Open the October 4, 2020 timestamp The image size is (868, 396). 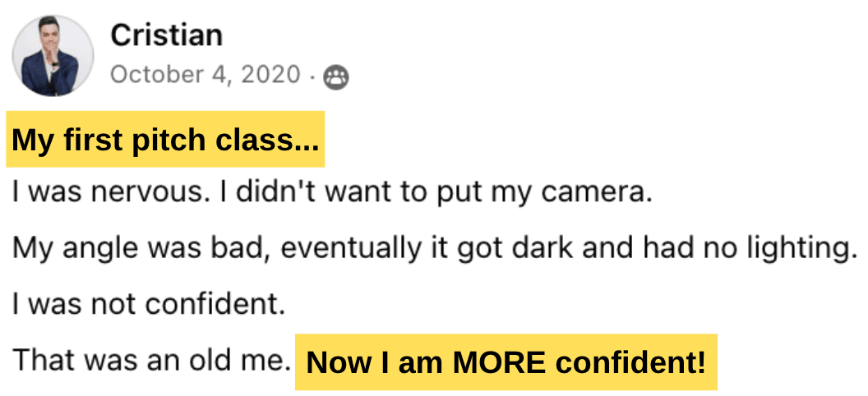pyautogui.click(x=205, y=76)
